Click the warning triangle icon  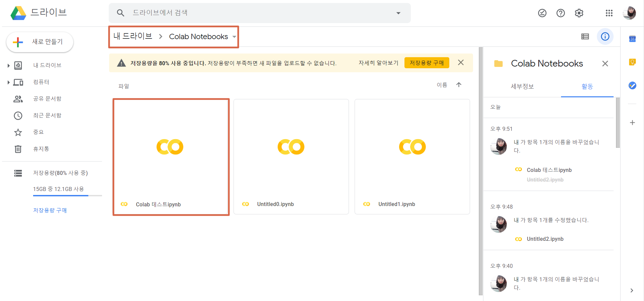point(121,63)
